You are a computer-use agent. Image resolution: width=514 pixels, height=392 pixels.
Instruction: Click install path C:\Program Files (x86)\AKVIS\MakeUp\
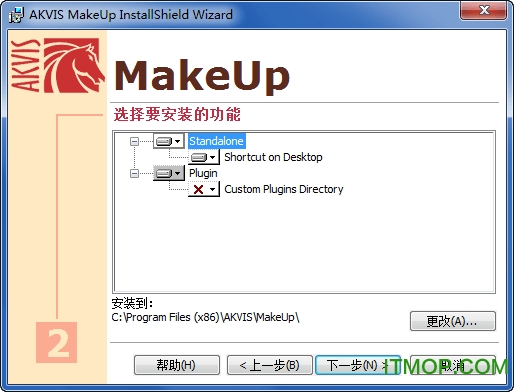click(x=205, y=317)
